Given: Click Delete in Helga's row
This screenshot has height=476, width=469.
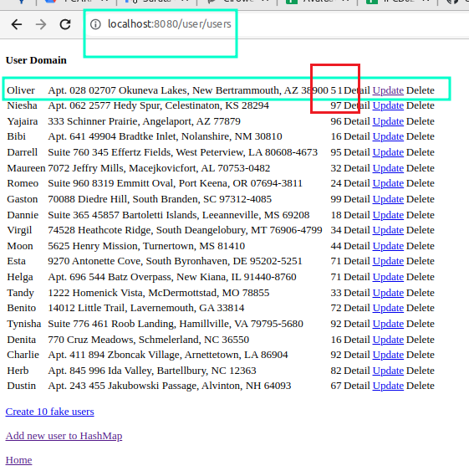Looking at the screenshot, I should click(x=421, y=277).
